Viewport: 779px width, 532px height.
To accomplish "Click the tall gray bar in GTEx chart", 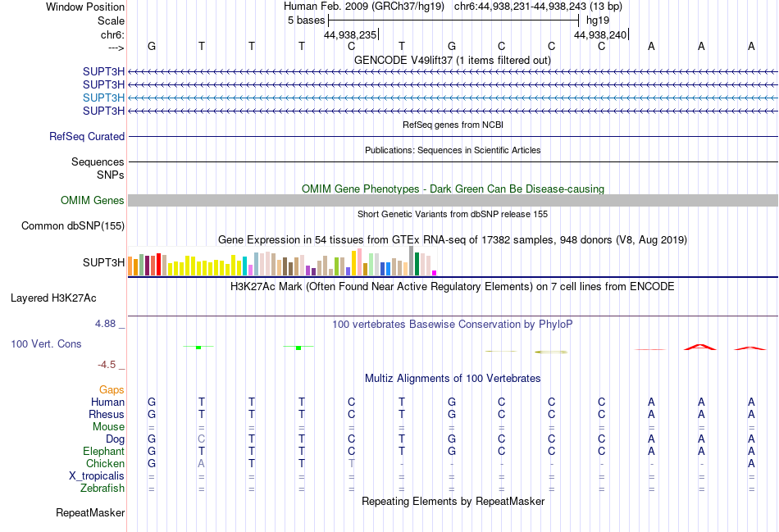I will (412, 261).
